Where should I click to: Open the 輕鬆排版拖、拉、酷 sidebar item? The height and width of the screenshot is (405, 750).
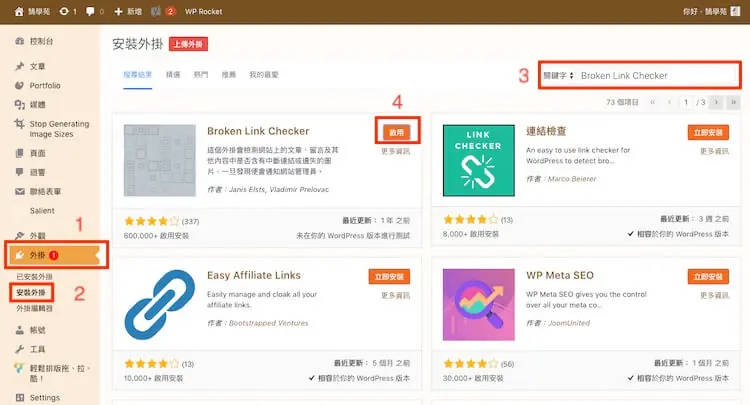[59, 373]
